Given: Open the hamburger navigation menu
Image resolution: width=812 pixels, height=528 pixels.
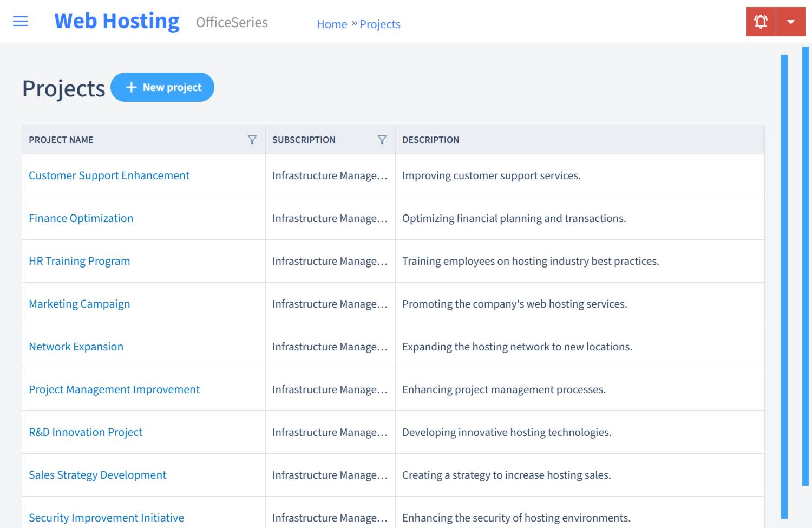Looking at the screenshot, I should click(20, 21).
